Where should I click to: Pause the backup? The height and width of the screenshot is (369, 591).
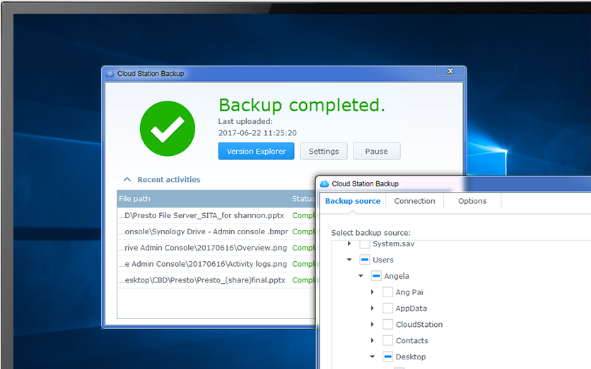click(x=376, y=151)
